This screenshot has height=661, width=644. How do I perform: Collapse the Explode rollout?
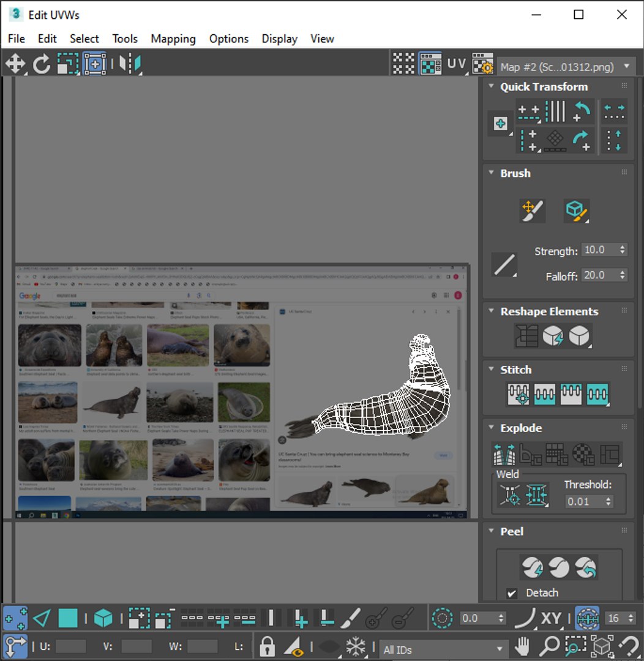491,427
